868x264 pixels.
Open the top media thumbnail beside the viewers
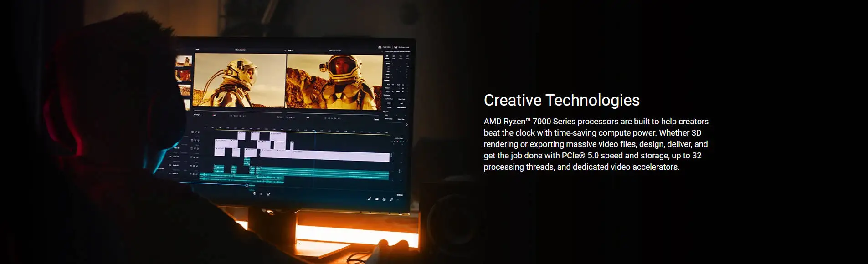tap(184, 61)
